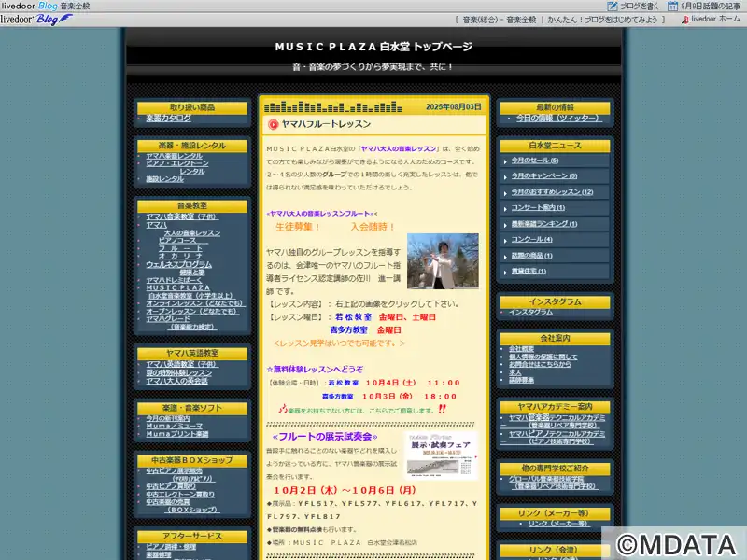Viewport: 747px width, 560px height.
Task: Open the 展示・試奏フェア flyer image
Action: (442, 455)
